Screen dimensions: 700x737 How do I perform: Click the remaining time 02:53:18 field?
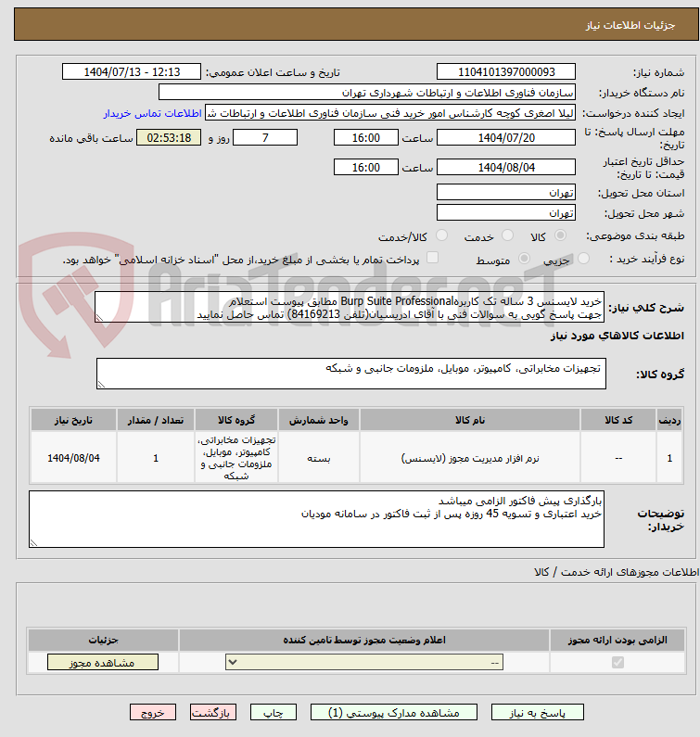169,138
